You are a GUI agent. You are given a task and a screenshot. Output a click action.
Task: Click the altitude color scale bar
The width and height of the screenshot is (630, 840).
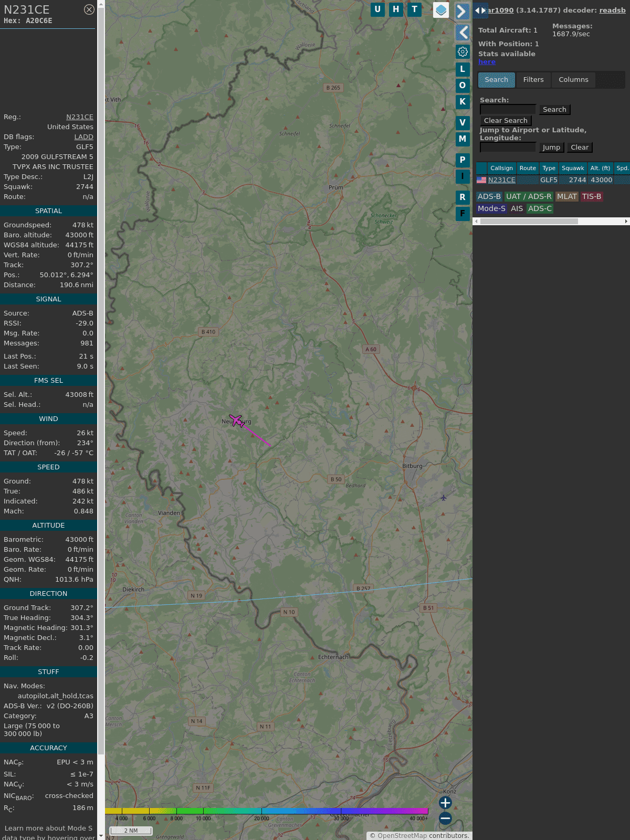(267, 811)
